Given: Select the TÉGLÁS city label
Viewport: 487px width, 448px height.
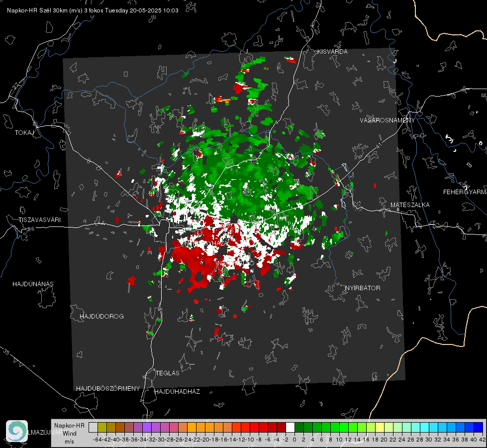Looking at the screenshot, I should click(168, 373).
